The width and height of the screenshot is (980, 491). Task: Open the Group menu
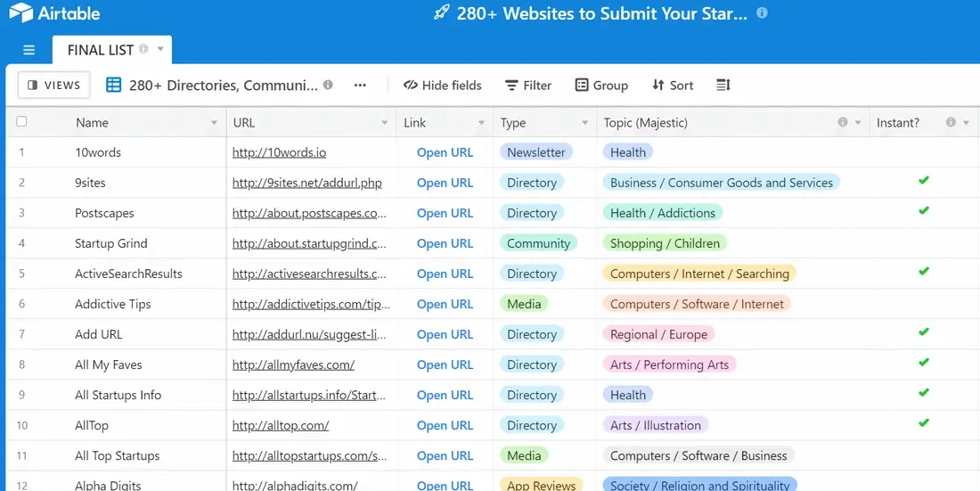pyautogui.click(x=601, y=85)
